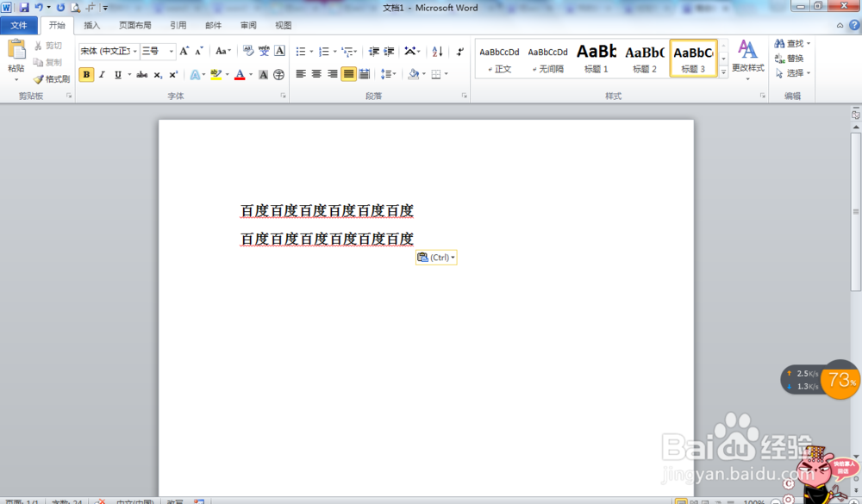Screen dimensions: 862x504
Task: Open paragraph shading paint bucket
Action: 414,74
